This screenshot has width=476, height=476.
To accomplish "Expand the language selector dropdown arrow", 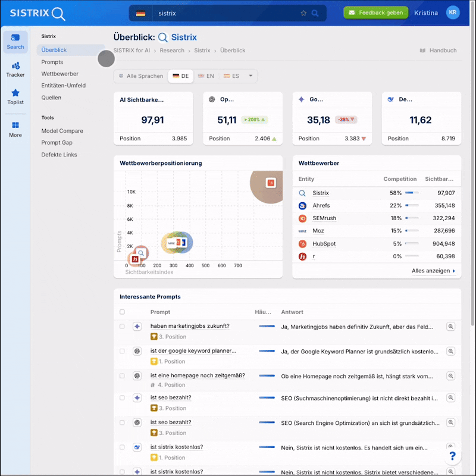I will (250, 76).
